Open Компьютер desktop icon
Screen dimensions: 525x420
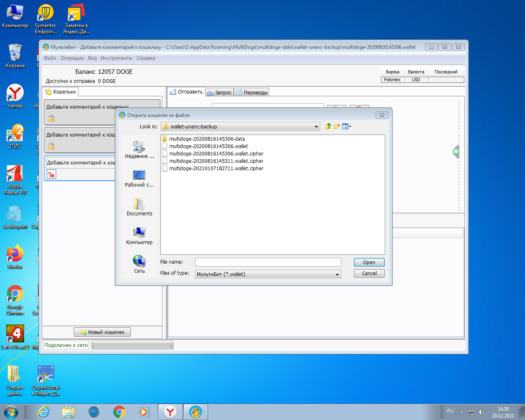[15, 16]
